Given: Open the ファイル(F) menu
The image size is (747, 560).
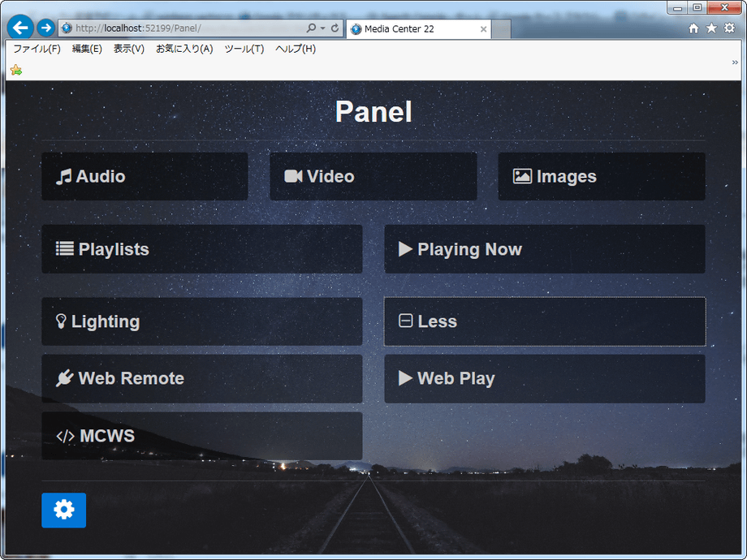Looking at the screenshot, I should (x=37, y=49).
